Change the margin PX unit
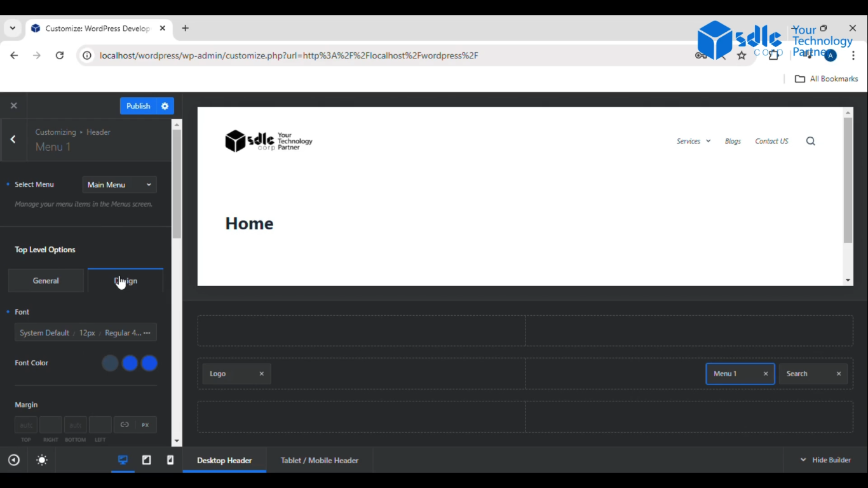 146,425
